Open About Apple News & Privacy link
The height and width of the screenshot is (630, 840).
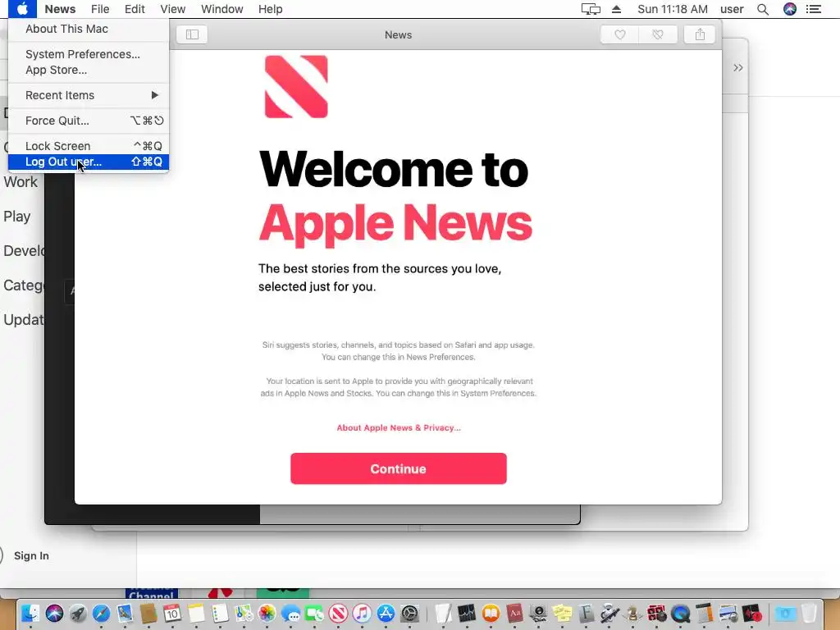399,427
